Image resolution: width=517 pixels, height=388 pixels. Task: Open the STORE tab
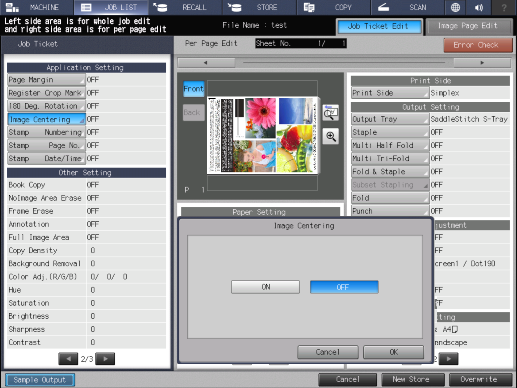pos(259,7)
